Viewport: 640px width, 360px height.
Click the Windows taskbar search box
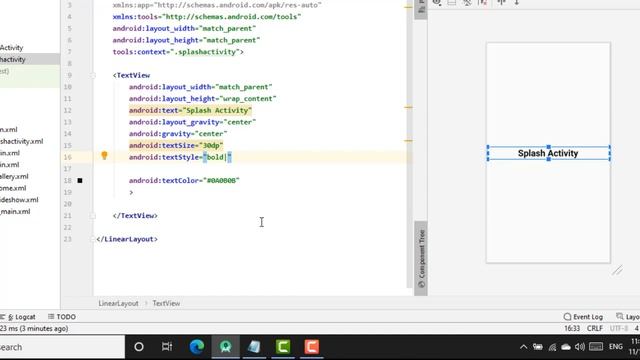[62, 347]
